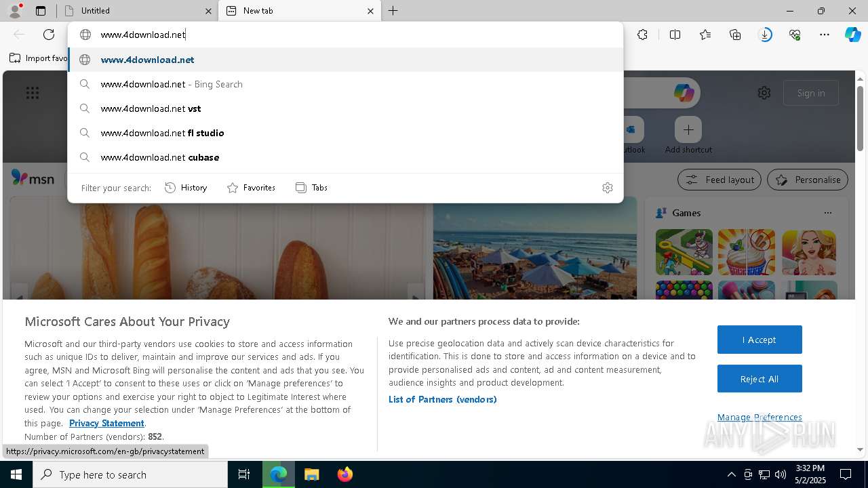Choose www.4download.net Bing Search suggestion
The height and width of the screenshot is (488, 868).
coord(345,84)
